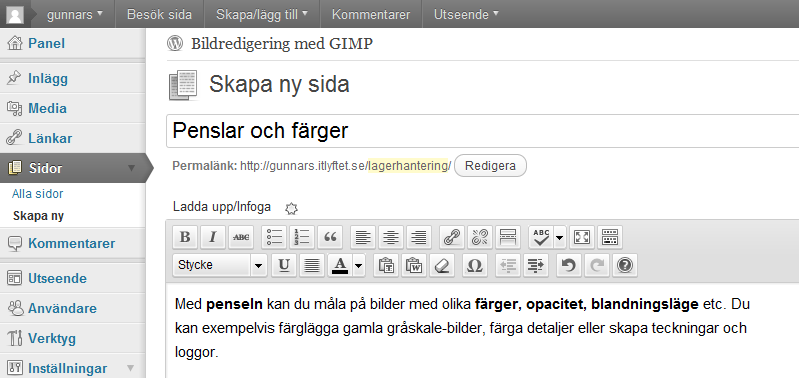
Task: Open Inlägg in the sidebar
Action: pyautogui.click(x=48, y=78)
